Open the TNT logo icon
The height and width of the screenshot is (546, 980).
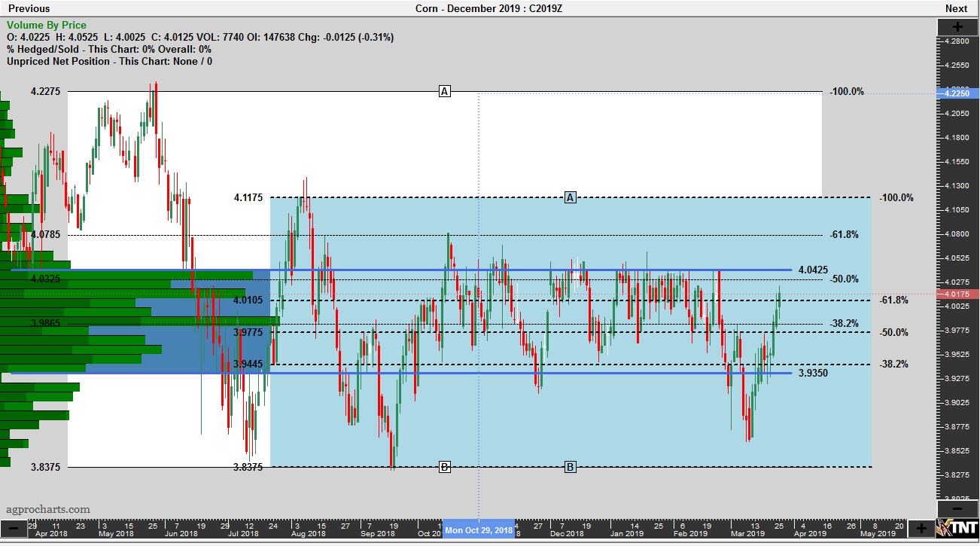(957, 526)
